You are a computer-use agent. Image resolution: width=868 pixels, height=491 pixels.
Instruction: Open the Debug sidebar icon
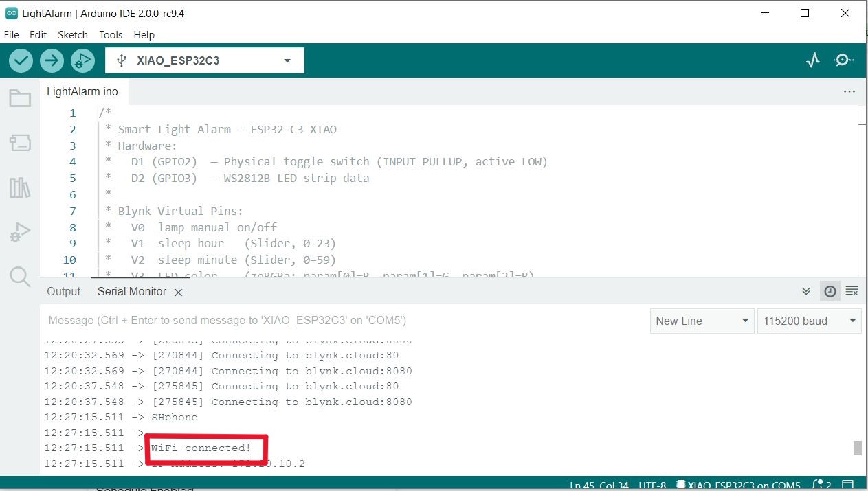click(x=20, y=232)
